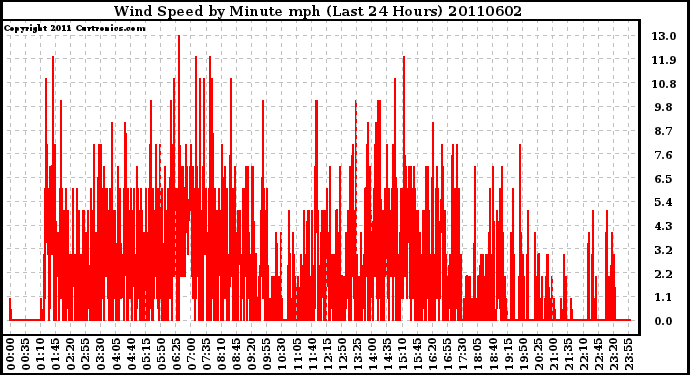Click the 06:25 time label
690x375 pixels.
pyautogui.click(x=176, y=355)
